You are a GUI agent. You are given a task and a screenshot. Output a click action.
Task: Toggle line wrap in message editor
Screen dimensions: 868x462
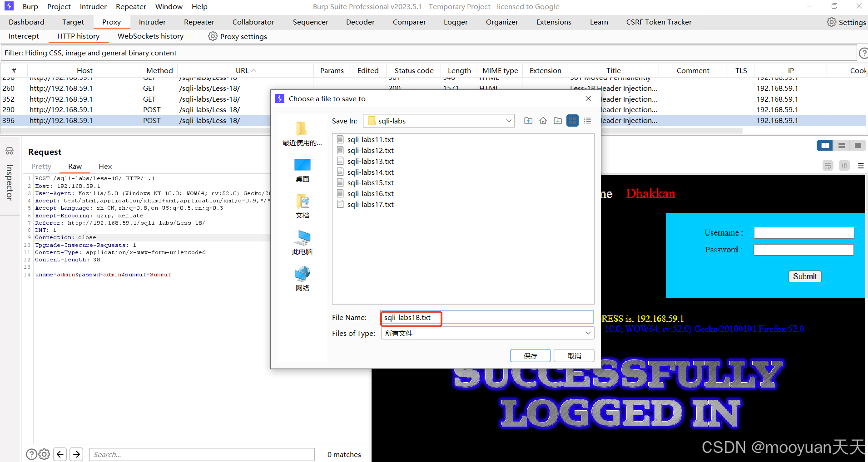tap(828, 166)
